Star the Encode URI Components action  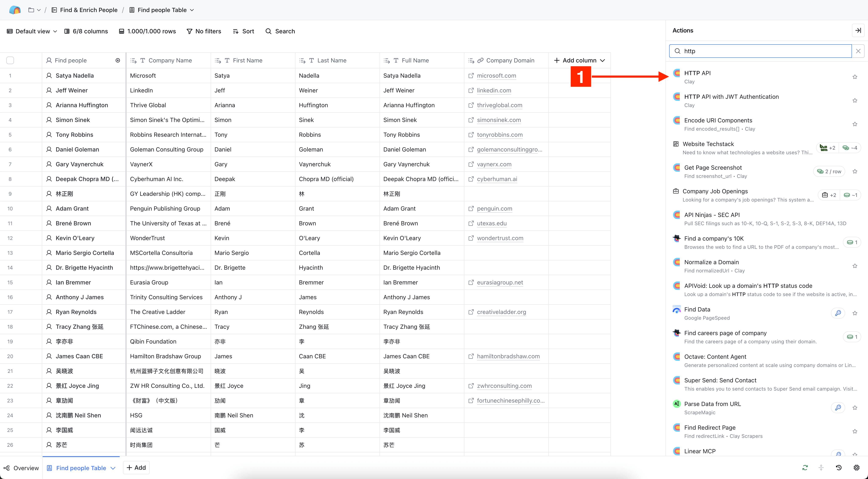point(855,124)
